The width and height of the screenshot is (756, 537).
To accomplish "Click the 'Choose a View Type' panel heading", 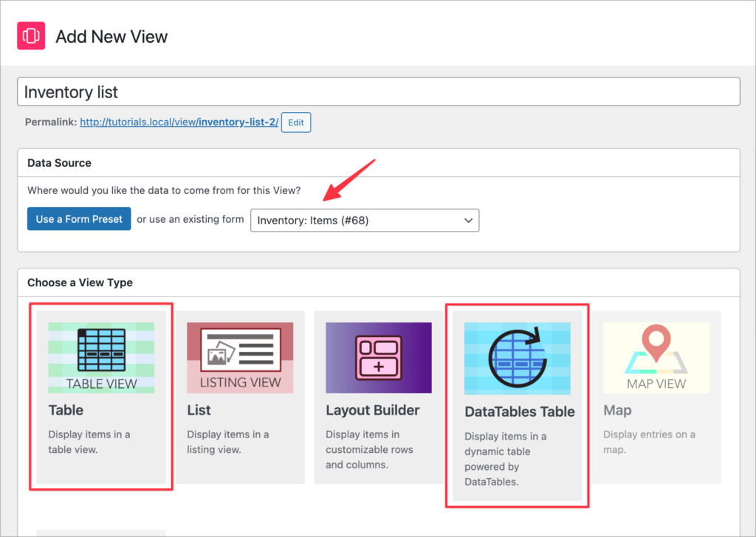I will [x=80, y=283].
